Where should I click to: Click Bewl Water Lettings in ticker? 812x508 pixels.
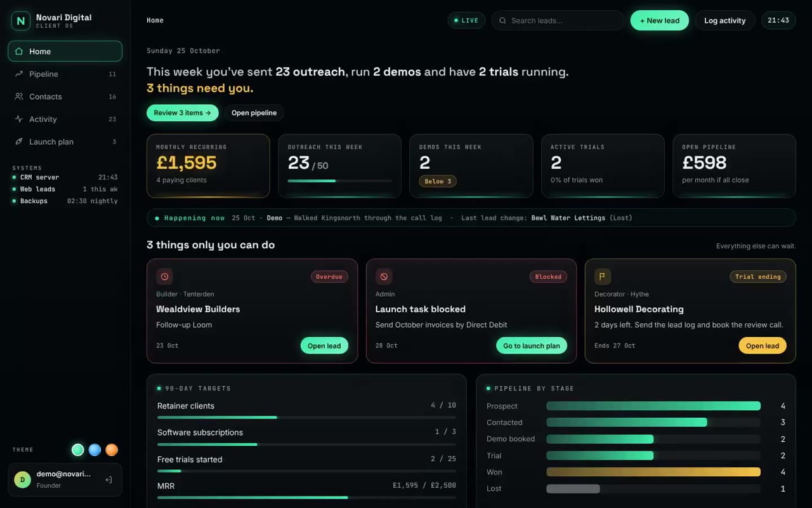click(568, 218)
